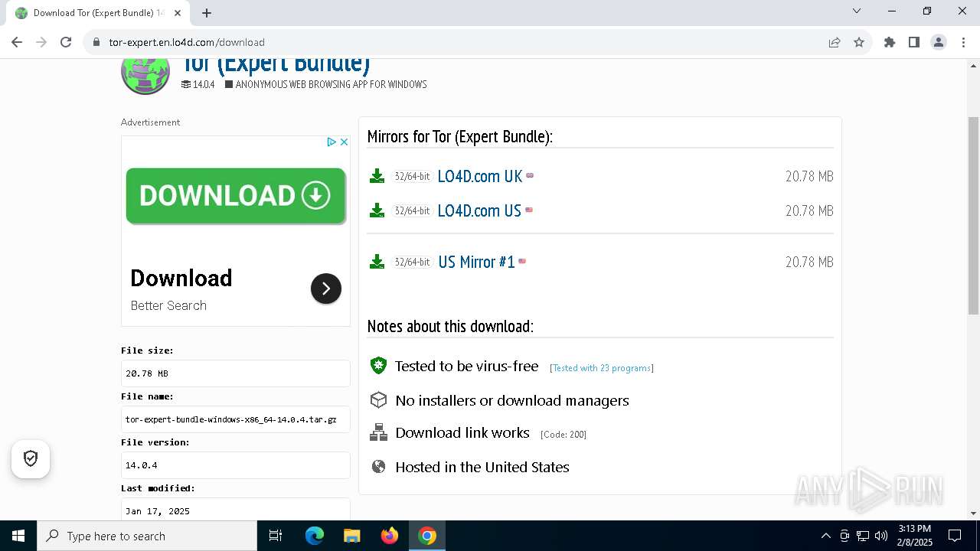Close the Download Tor tab

[178, 13]
